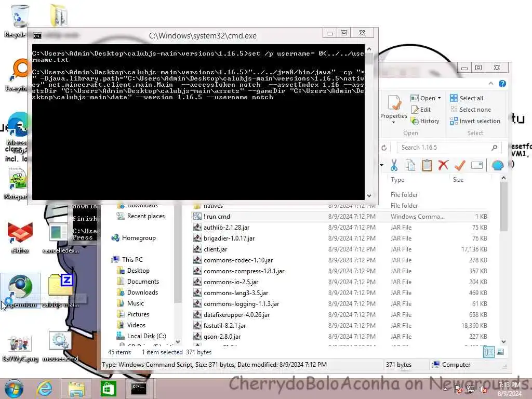The image size is (532, 399).
Task: Click Select all in ribbon
Action: tap(467, 98)
